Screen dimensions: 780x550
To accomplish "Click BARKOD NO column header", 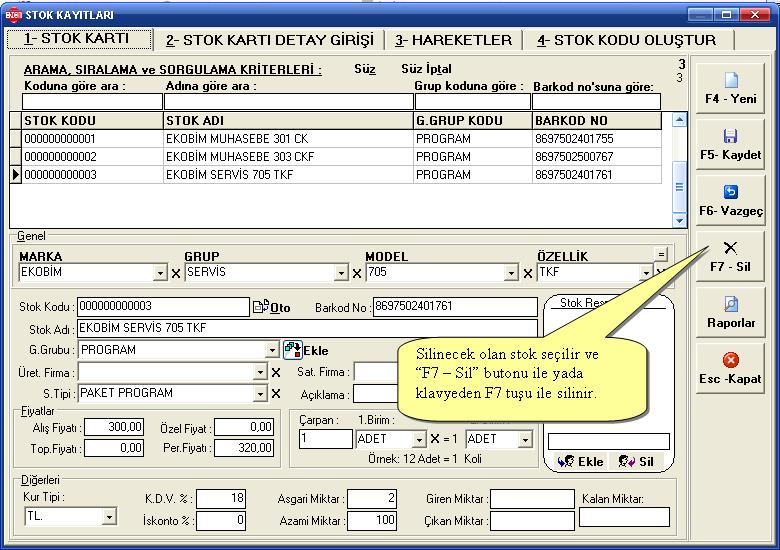I will point(597,121).
